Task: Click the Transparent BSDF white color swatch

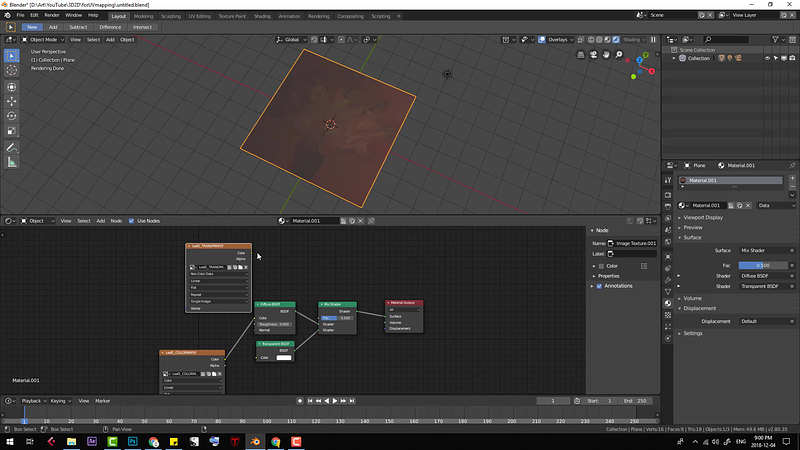Action: 284,358
